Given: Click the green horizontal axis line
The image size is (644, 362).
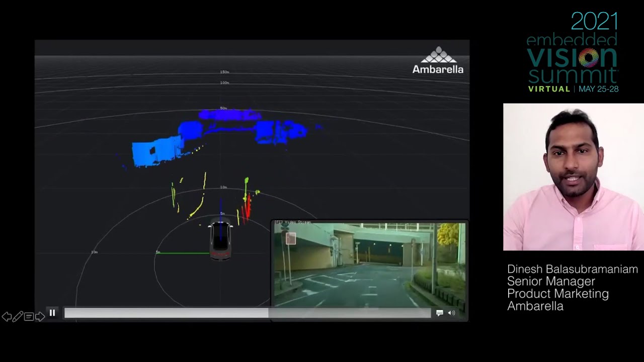Looking at the screenshot, I should click(x=184, y=253).
